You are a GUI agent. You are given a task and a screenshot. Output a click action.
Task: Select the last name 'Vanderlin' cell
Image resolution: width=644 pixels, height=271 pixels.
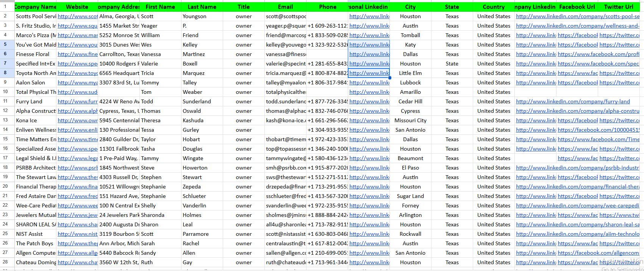[x=202, y=206]
